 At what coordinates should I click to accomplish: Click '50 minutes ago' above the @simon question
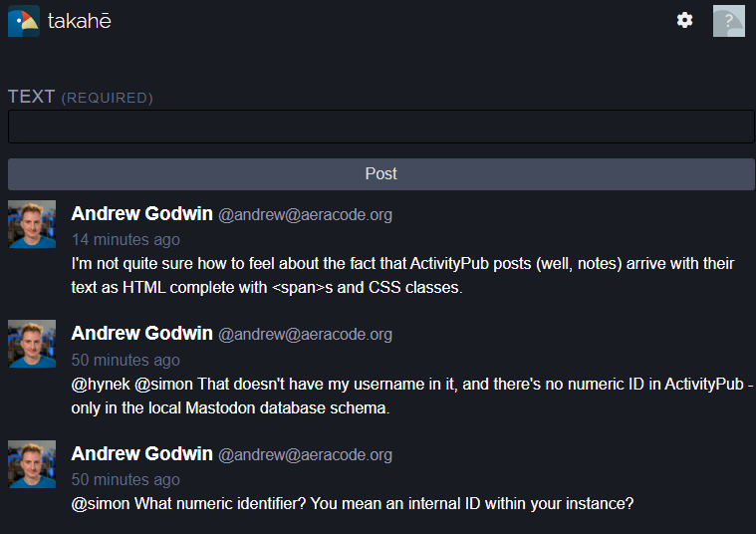pos(126,479)
